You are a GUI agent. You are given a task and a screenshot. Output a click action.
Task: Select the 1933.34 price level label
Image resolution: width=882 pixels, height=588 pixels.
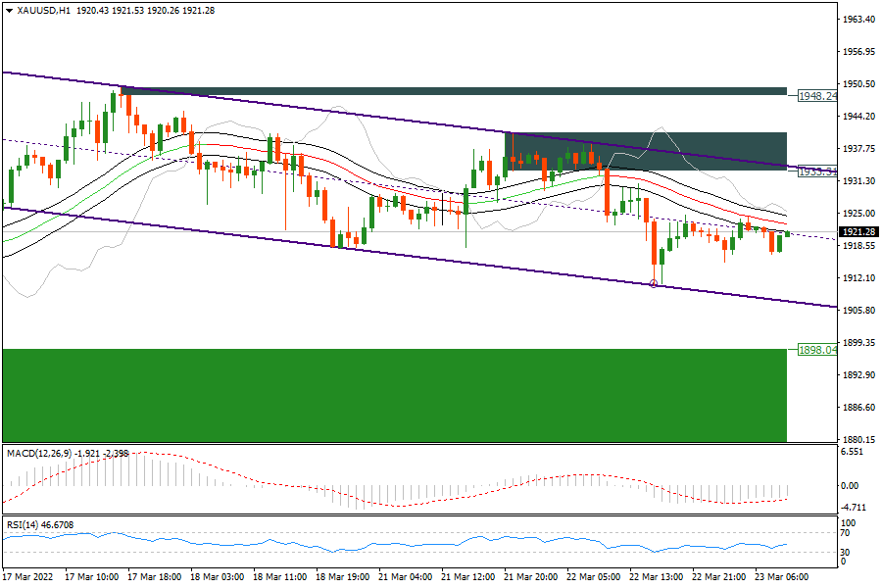(816, 171)
